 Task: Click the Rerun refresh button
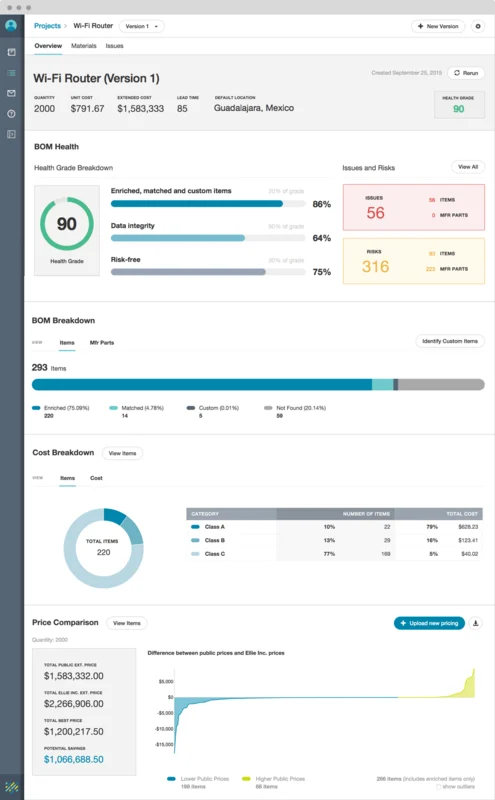(x=466, y=73)
